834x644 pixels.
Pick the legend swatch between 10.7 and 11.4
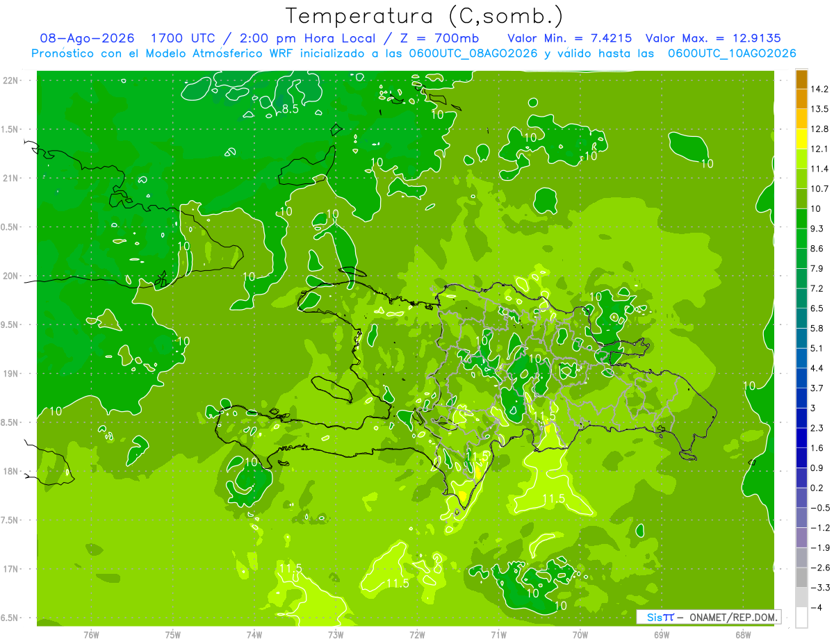pos(801,179)
